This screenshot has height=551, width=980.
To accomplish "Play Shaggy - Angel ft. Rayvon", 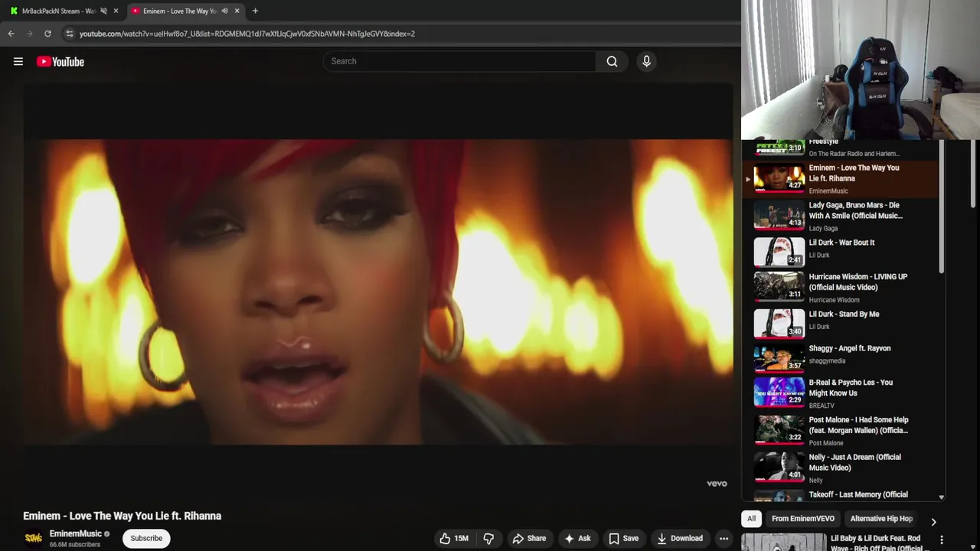I will pyautogui.click(x=840, y=357).
